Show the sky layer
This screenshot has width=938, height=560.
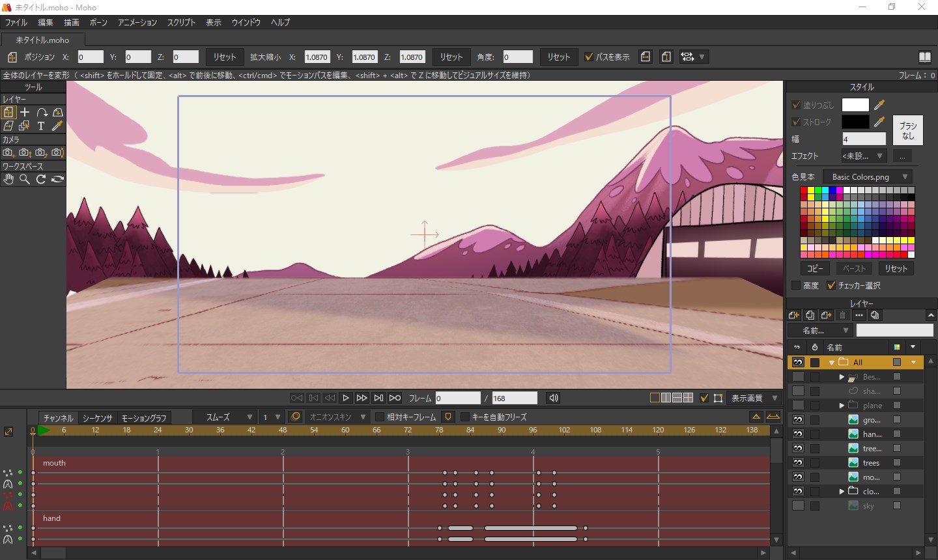pos(798,505)
